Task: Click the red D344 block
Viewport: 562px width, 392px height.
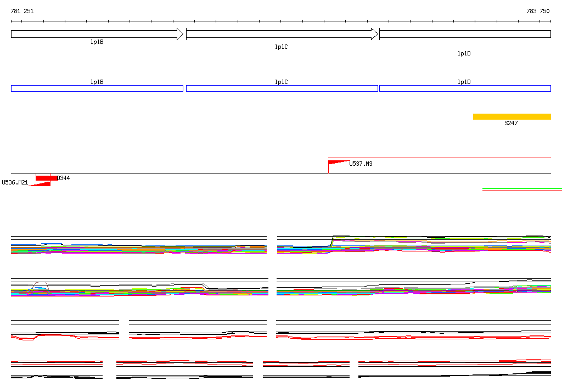Action: (x=47, y=178)
